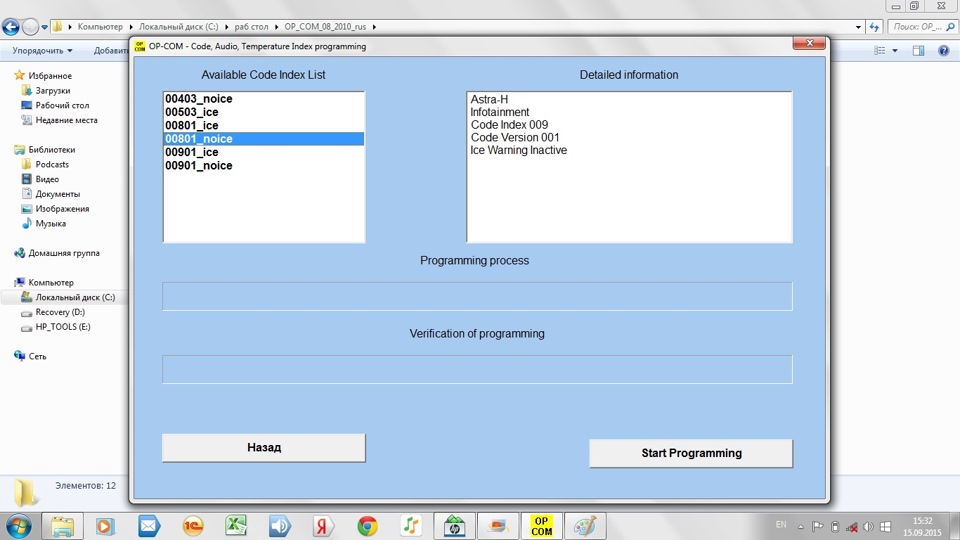
Task: Open address bar history dropdown arrow
Action: 858,27
